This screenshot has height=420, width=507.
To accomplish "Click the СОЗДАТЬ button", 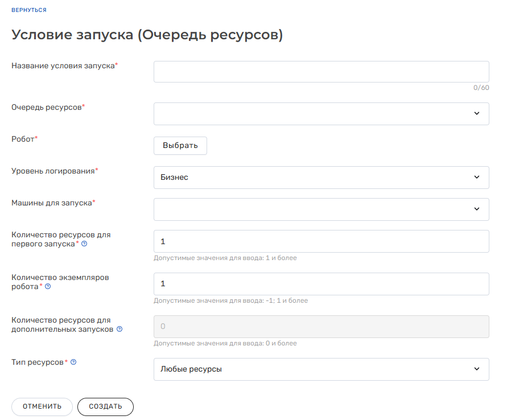I will pyautogui.click(x=105, y=407).
